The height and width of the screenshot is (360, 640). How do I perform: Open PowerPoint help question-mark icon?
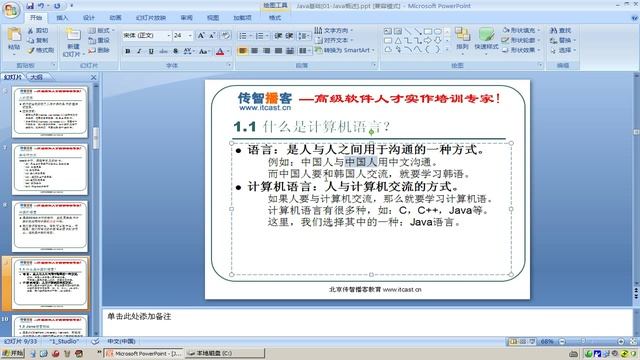point(634,18)
